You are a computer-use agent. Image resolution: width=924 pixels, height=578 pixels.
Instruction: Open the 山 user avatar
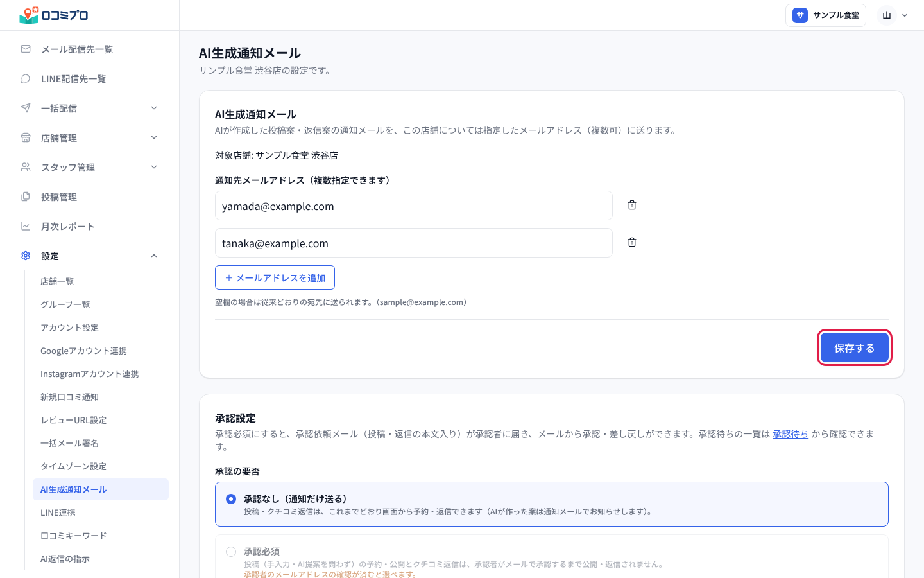887,15
